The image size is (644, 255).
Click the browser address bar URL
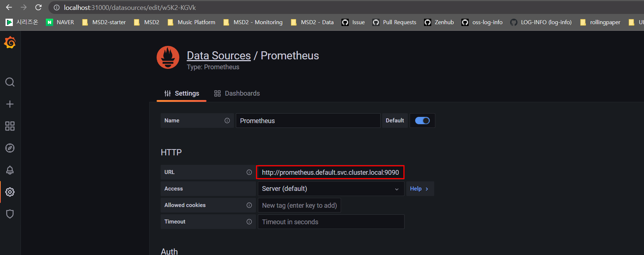point(130,7)
